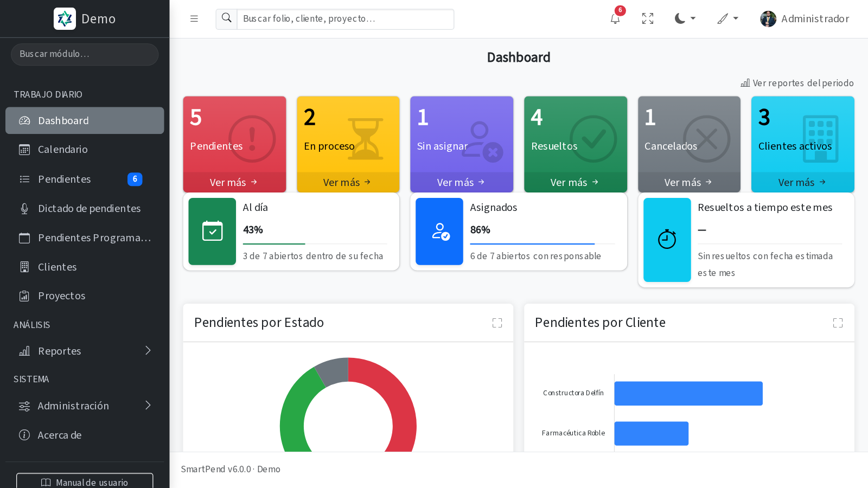Viewport: 868px width, 488px height.
Task: Expand the Reportes submenu
Action: (x=85, y=351)
